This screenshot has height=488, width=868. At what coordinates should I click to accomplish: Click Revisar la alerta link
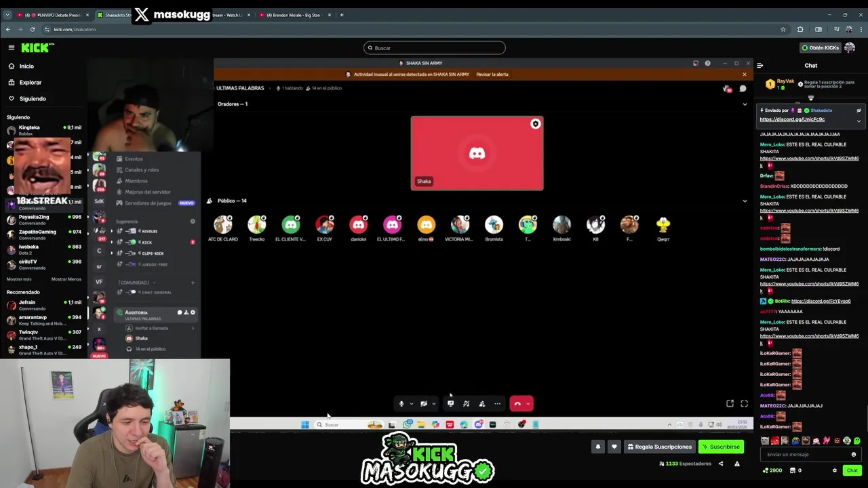click(x=492, y=74)
